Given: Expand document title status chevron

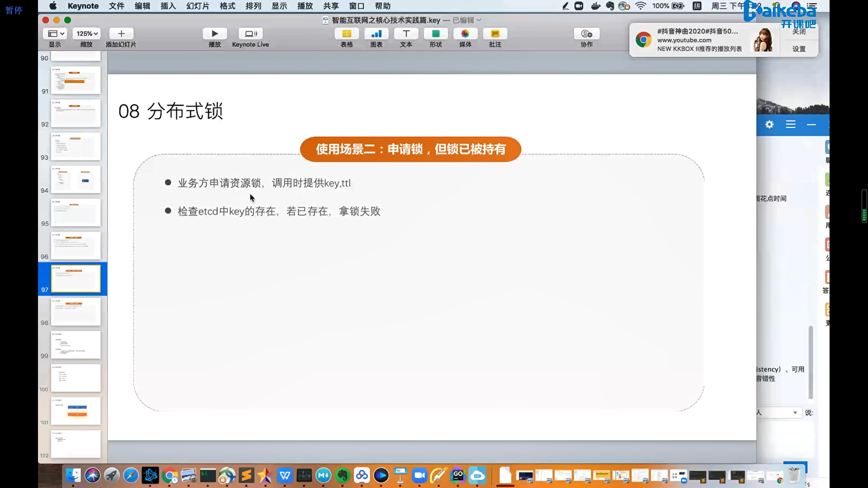Looking at the screenshot, I should click(x=479, y=20).
